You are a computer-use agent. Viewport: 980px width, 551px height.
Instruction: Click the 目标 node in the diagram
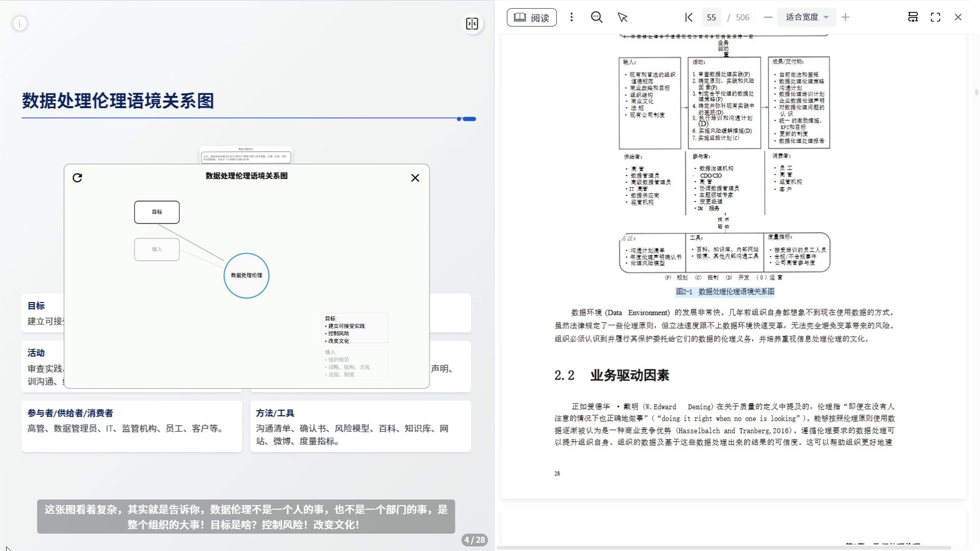[157, 212]
